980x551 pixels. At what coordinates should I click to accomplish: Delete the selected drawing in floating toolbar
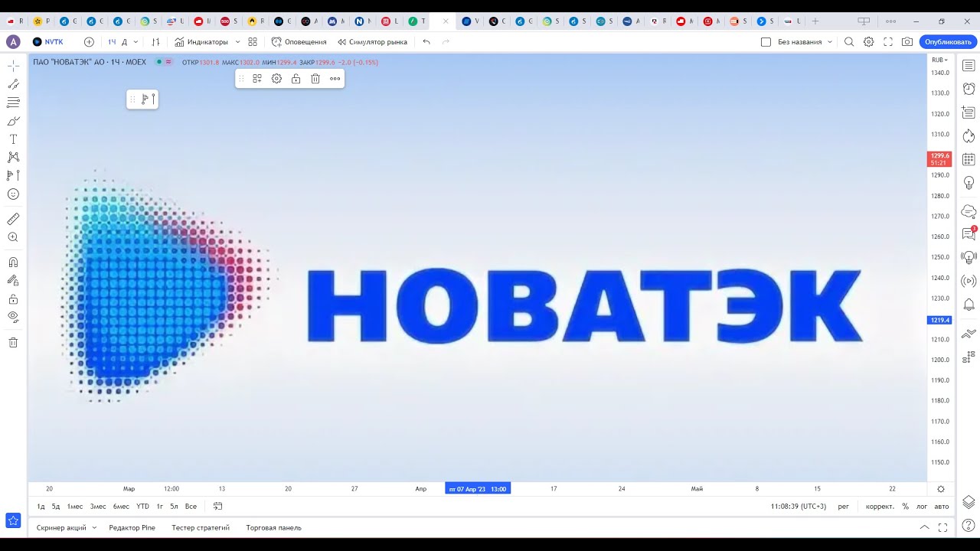[315, 78]
